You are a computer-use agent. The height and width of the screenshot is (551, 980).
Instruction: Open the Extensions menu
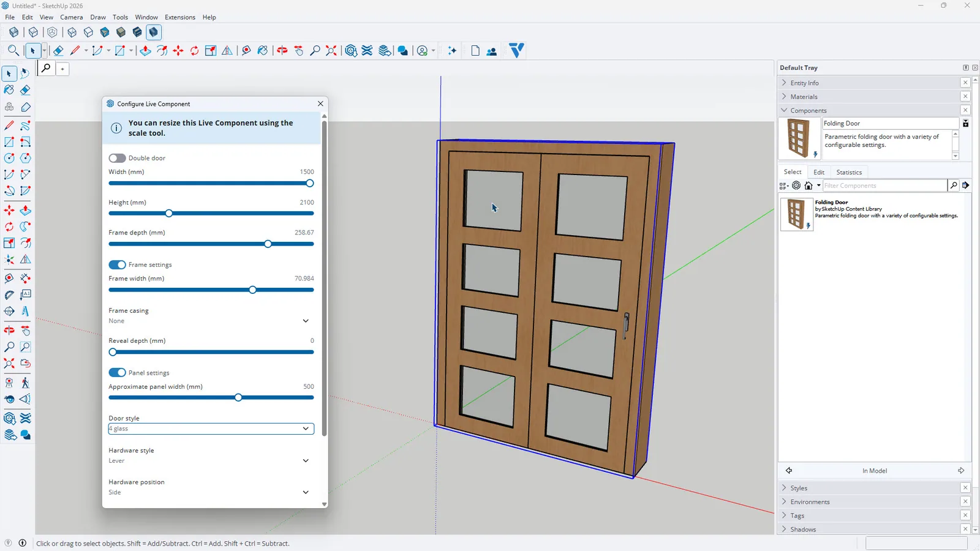(180, 17)
